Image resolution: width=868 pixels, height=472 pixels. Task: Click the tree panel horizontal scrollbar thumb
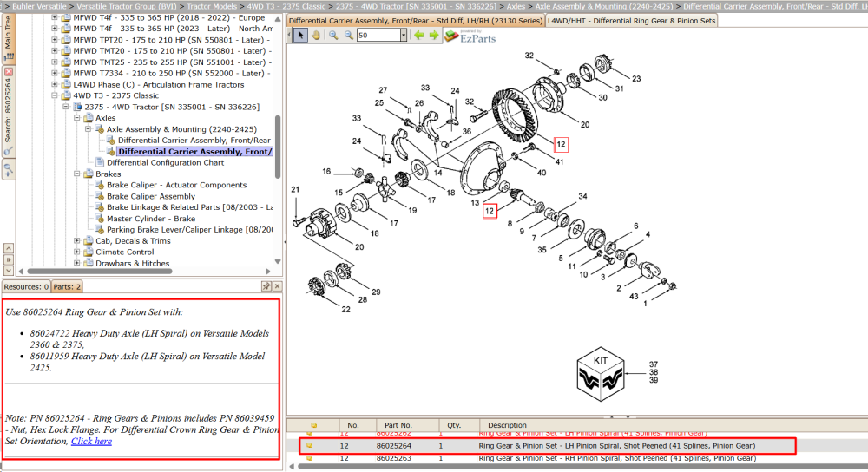pos(100,271)
